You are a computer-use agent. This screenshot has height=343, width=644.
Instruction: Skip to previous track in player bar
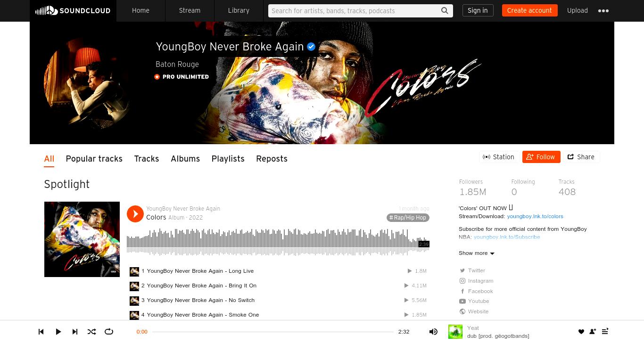(x=41, y=332)
